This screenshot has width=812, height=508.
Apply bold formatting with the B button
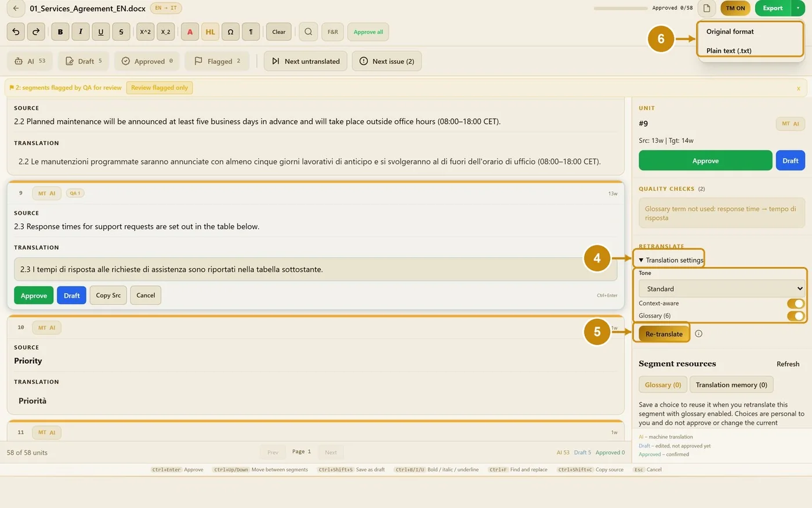60,32
